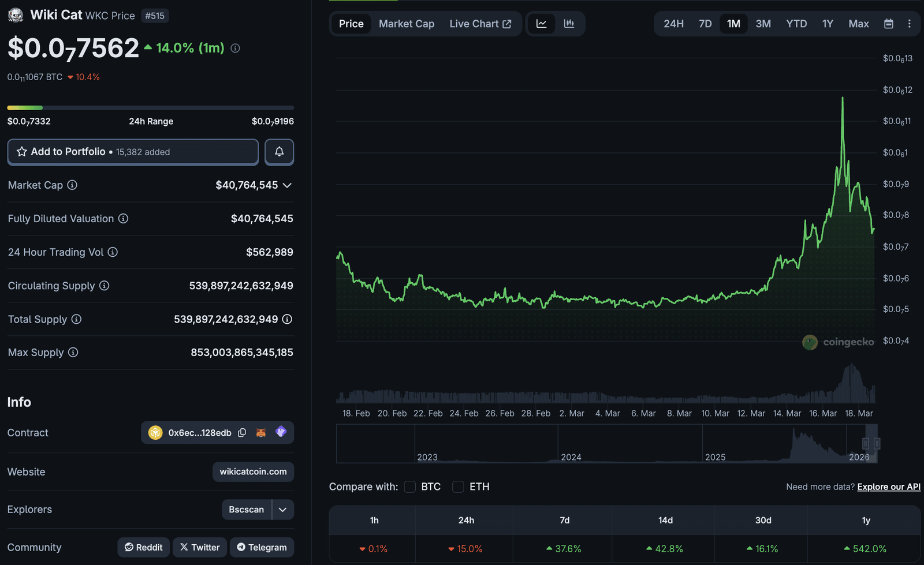Click the Market Cap info icon
924x565 pixels.
coord(72,185)
